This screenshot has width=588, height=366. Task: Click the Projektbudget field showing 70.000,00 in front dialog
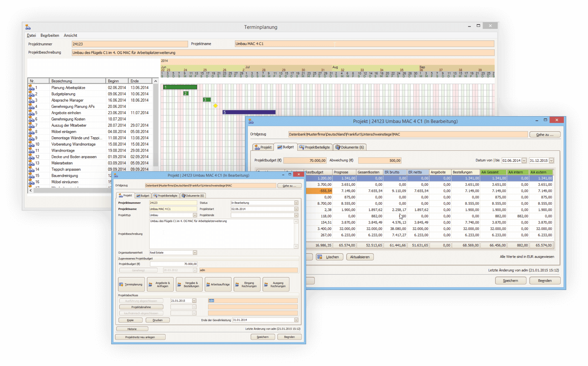(174, 264)
